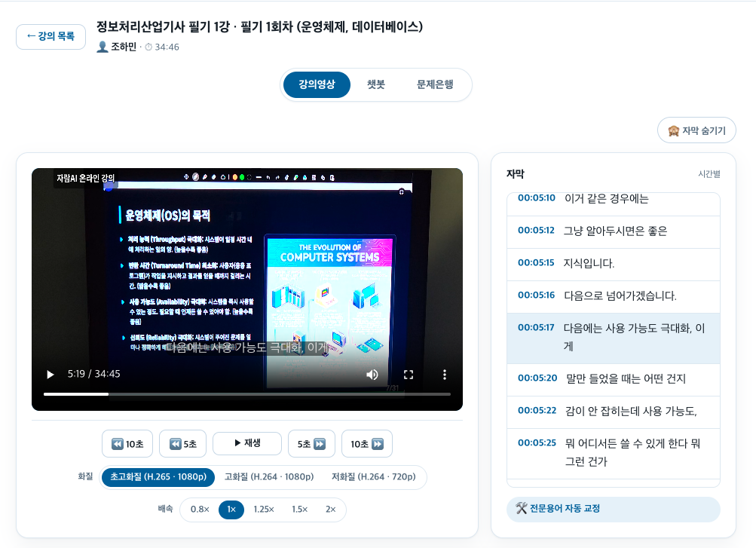Skip forward 10 seconds with 10초 button
This screenshot has width=756, height=548.
pyautogui.click(x=367, y=444)
